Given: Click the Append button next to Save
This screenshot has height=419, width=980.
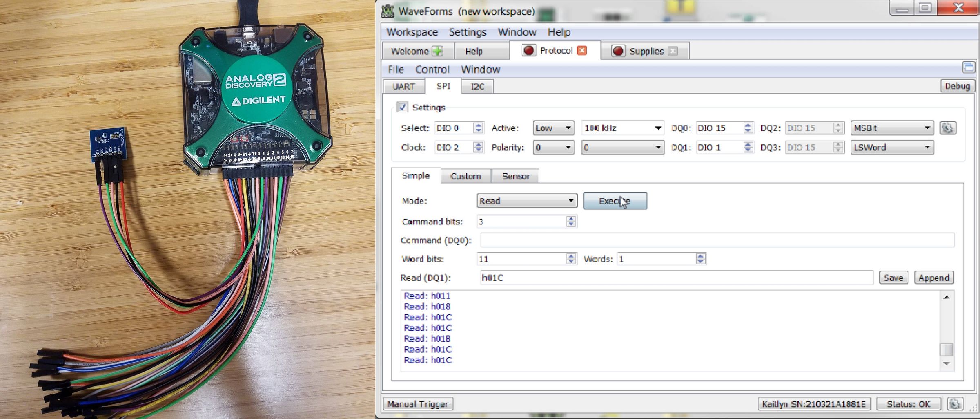Looking at the screenshot, I should coord(933,278).
